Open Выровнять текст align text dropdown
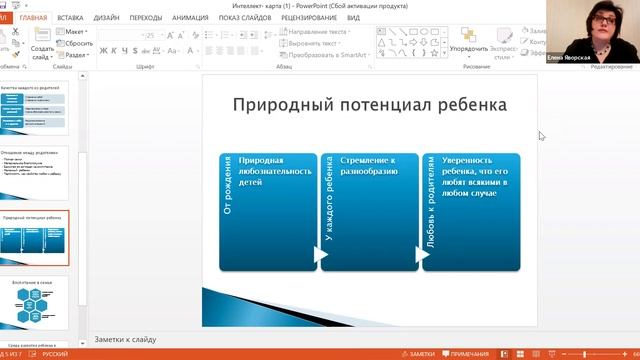Viewport: 640px width, 360px height. [310, 43]
